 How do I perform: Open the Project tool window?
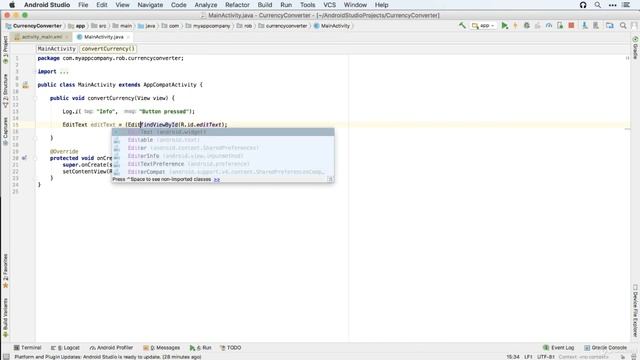[5, 49]
